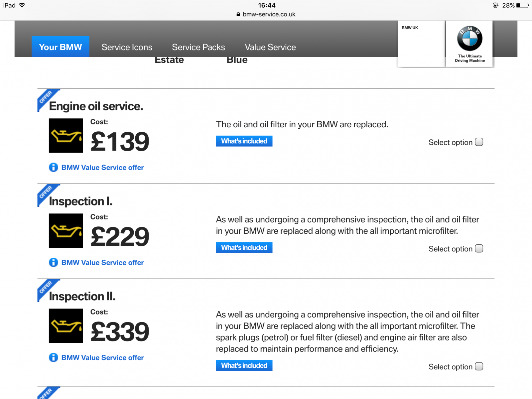
Task: Tap the info icon under Engine oil service
Action: point(53,167)
